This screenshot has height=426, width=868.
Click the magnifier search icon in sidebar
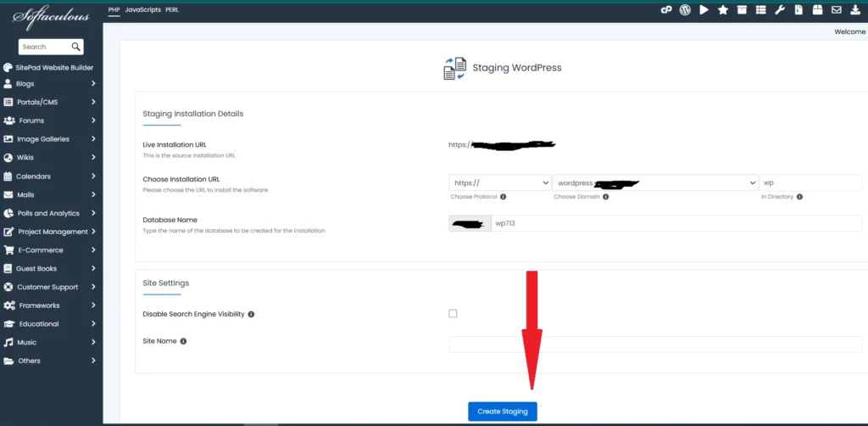pos(75,47)
